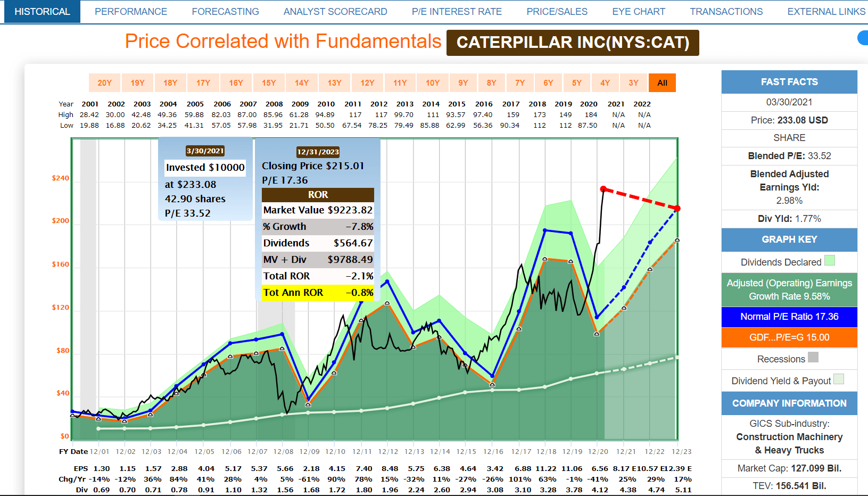Viewport: 868px width, 496px height.
Task: Click the 12/31/2023 date tag in tooltip
Action: [x=318, y=152]
